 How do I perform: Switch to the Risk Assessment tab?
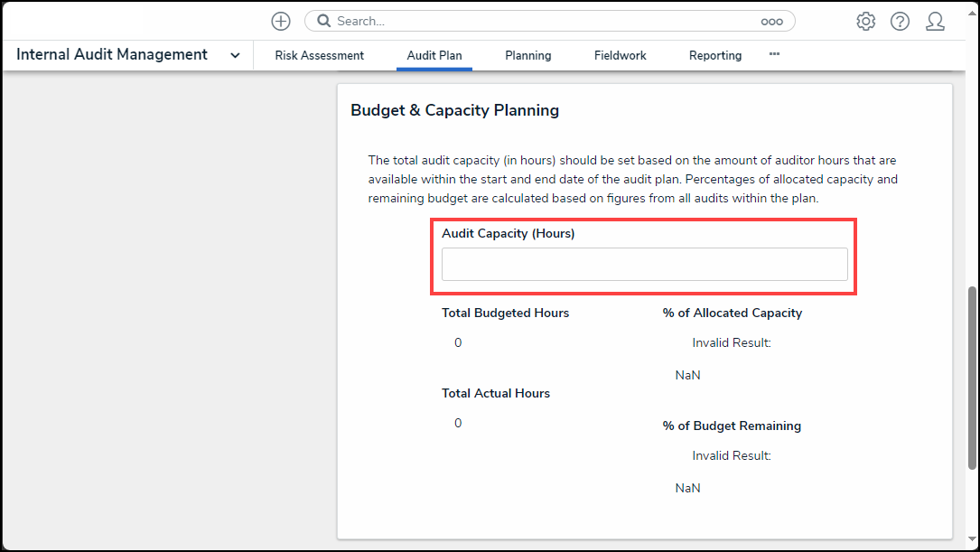pyautogui.click(x=319, y=55)
